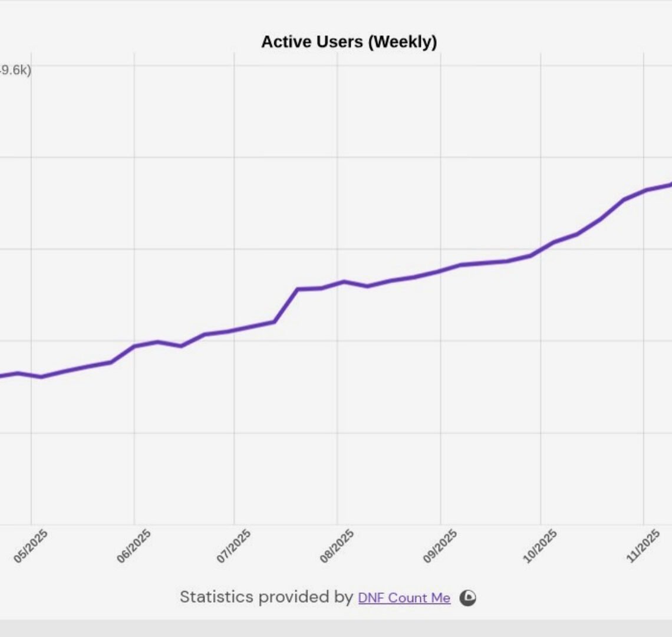
Task: Click the Active Users (Weekly) chart title
Action: (x=349, y=42)
